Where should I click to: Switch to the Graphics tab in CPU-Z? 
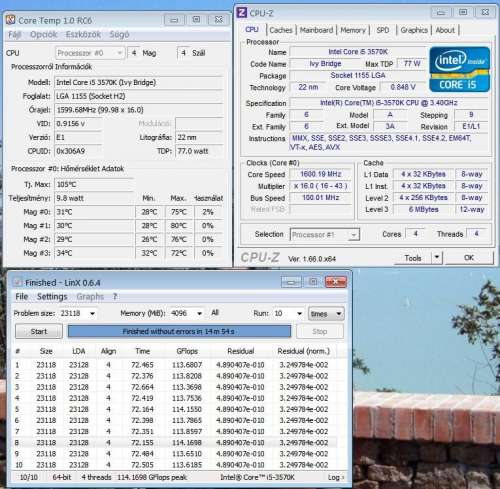point(414,30)
